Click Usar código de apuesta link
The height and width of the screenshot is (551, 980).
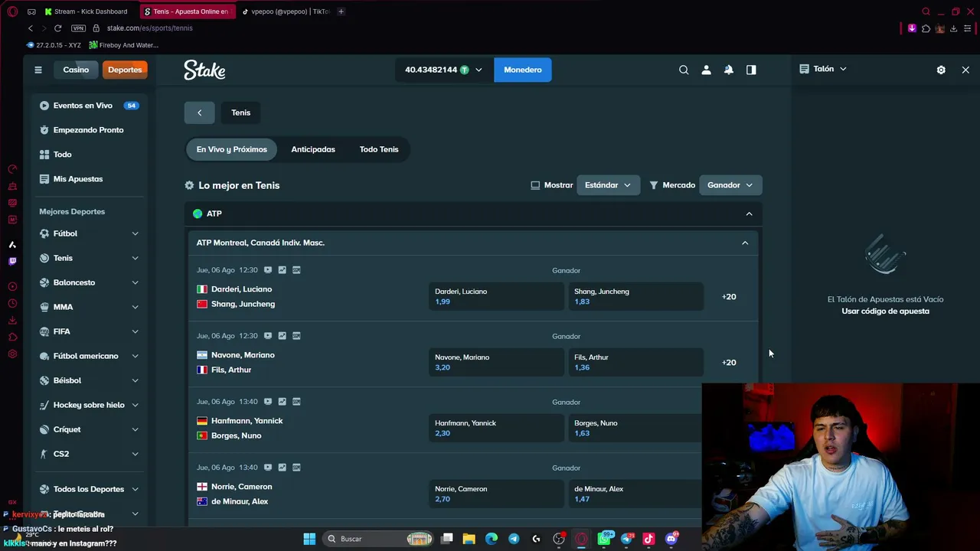885,311
